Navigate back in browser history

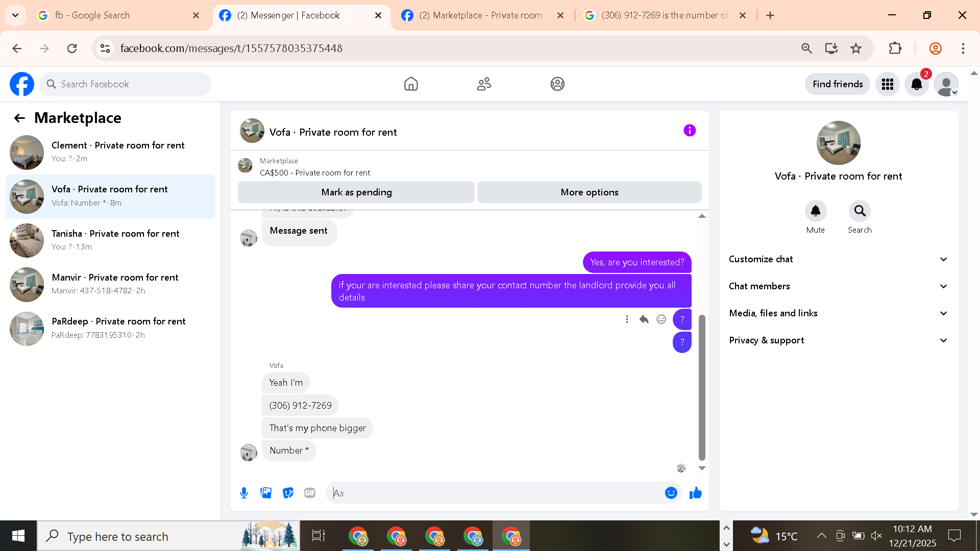pyautogui.click(x=17, y=48)
